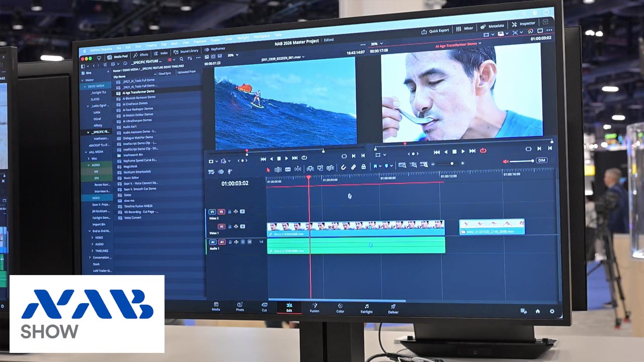Open the Workspace menu

point(262,37)
